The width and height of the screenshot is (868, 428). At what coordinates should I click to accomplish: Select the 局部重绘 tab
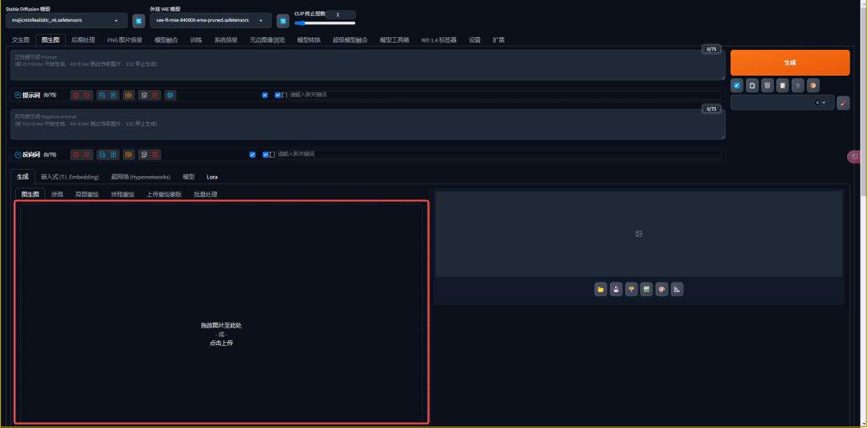point(87,195)
